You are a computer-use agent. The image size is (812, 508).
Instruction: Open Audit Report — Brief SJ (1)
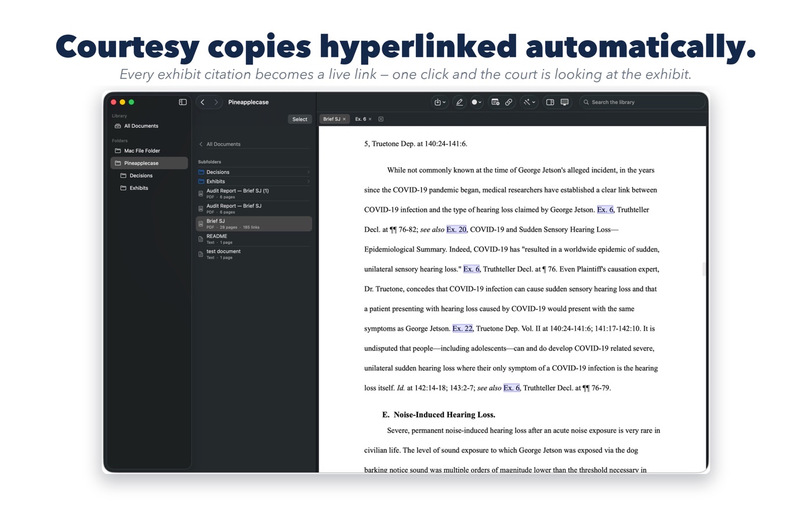pos(254,193)
